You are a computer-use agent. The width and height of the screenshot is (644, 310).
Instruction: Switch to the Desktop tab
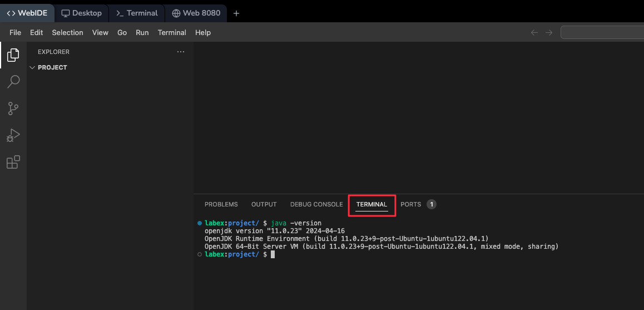[81, 13]
